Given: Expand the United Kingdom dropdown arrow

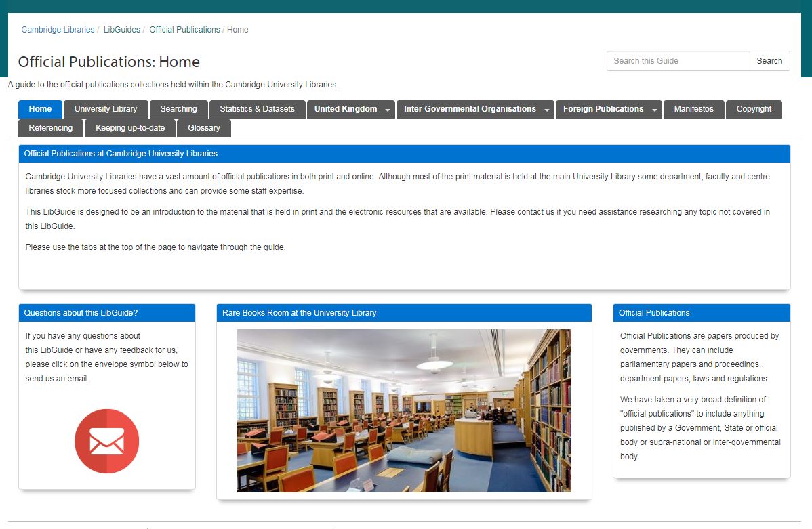Looking at the screenshot, I should (x=387, y=110).
